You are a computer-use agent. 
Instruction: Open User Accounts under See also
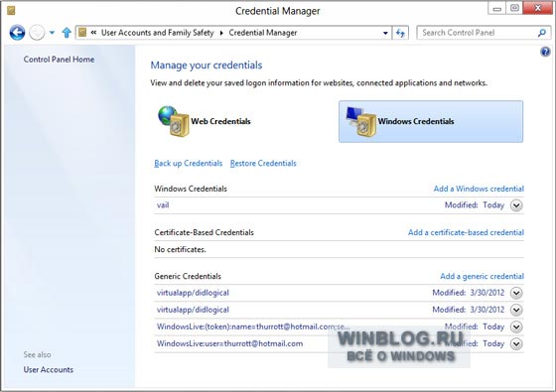[49, 369]
